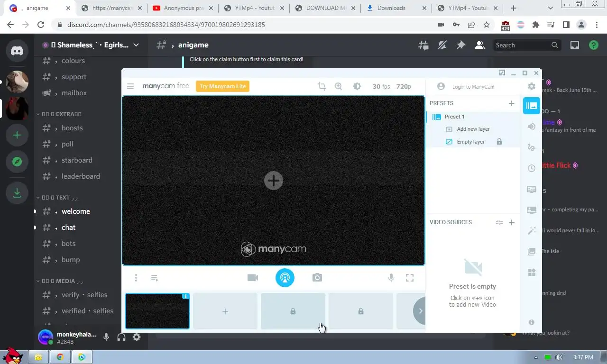Add preset in the plus thumbnail slot
The image size is (607, 364).
[225, 311]
